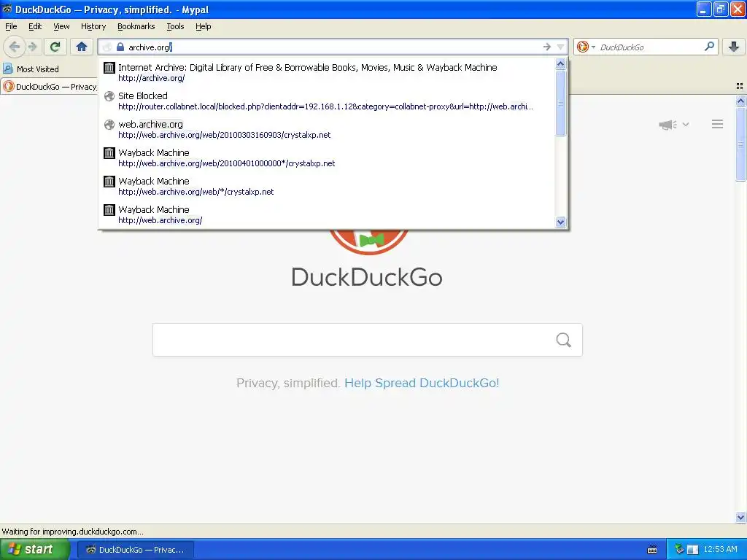Go forward with the Forward arrow button
This screenshot has height=560, width=747.
33,47
